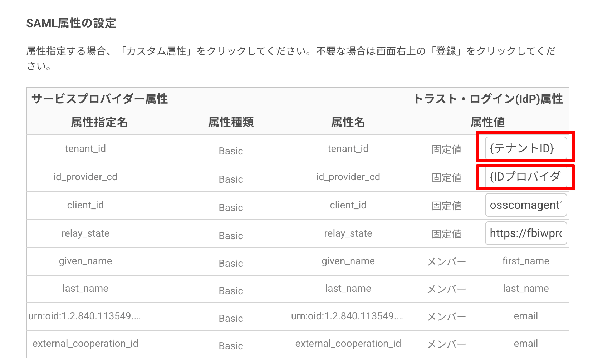This screenshot has height=364, width=593.
Task: Click the email value in urn:oid row
Action: tap(525, 316)
